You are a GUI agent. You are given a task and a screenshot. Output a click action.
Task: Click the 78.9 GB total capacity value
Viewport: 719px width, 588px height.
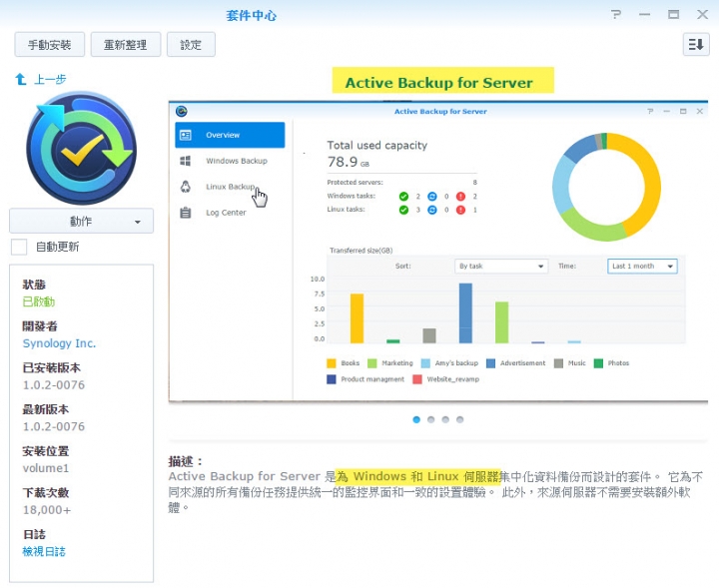tap(349, 162)
